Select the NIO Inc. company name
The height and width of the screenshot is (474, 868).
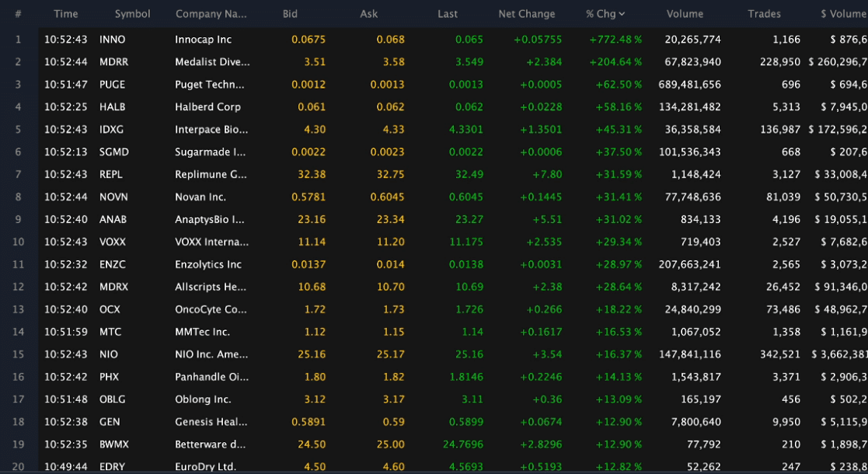click(211, 354)
